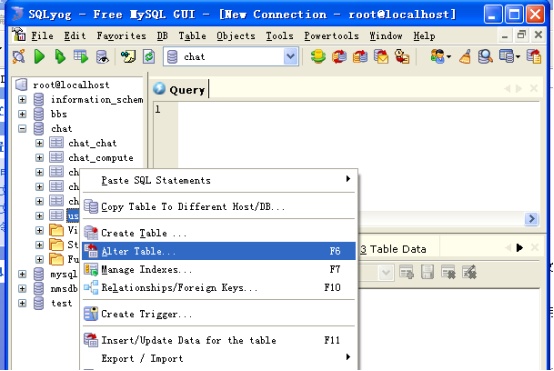
Task: Choose Create Table from context menu
Action: point(219,233)
